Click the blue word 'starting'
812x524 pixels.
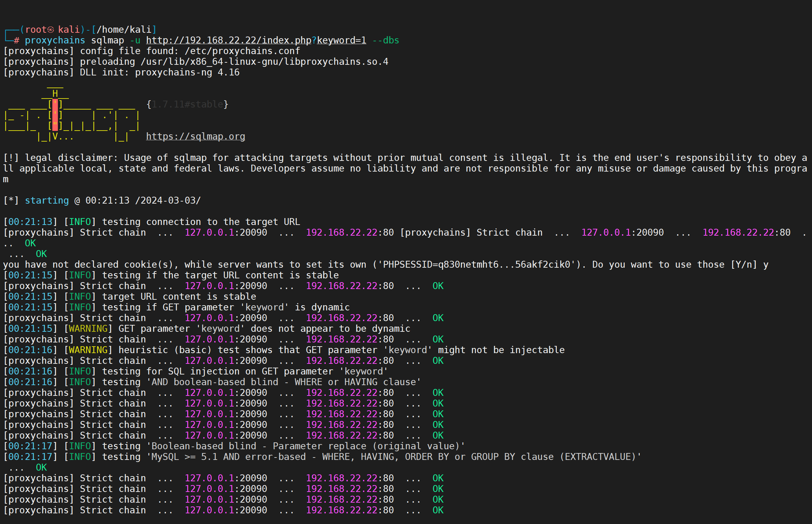pos(47,201)
